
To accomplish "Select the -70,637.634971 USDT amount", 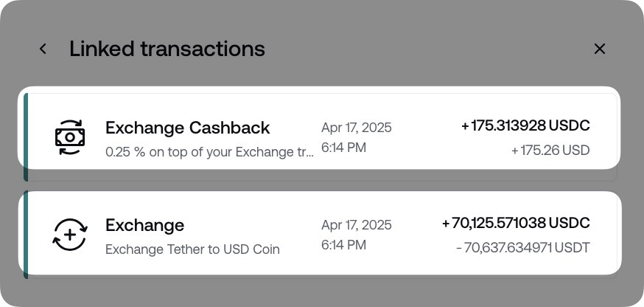I will click(522, 248).
